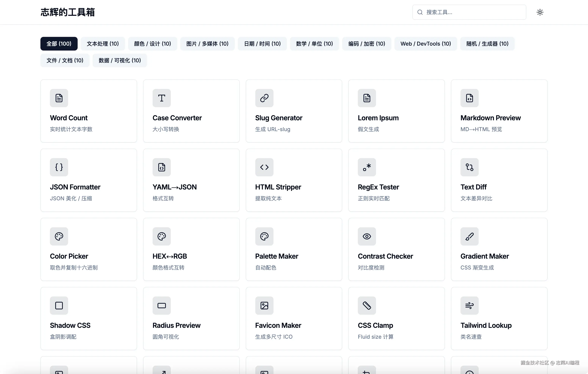Show Web / DevTools (10) tools

tap(425, 44)
